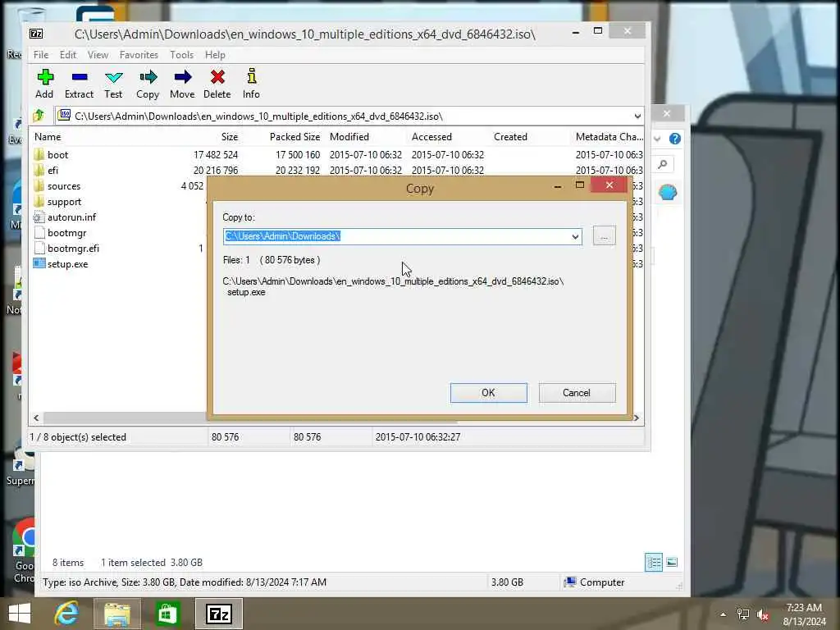
Task: Click the Test toolbar icon
Action: (113, 84)
